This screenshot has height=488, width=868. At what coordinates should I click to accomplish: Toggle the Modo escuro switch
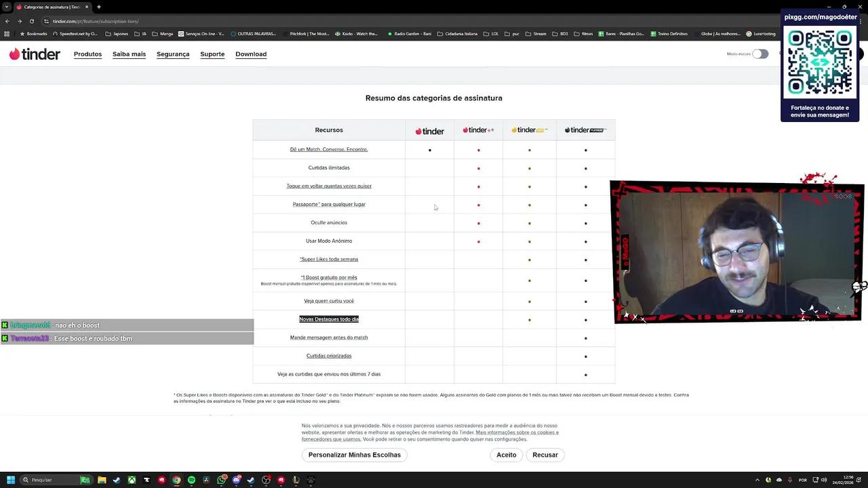point(759,54)
